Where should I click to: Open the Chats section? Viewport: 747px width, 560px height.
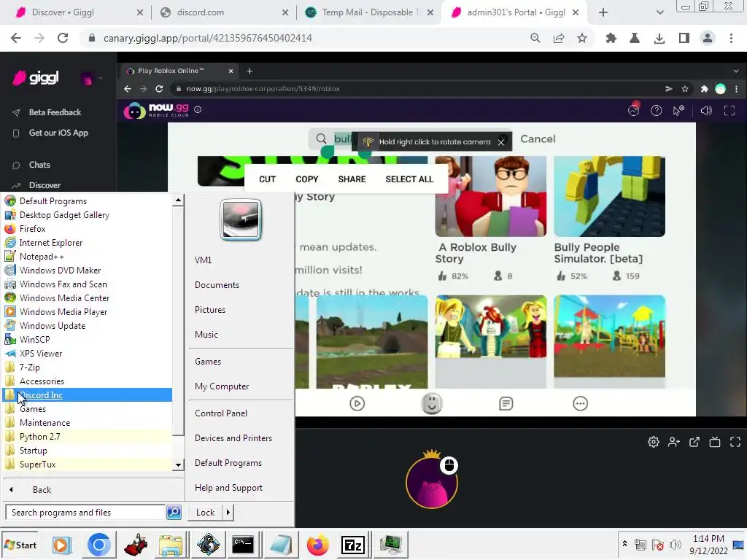pyautogui.click(x=39, y=165)
